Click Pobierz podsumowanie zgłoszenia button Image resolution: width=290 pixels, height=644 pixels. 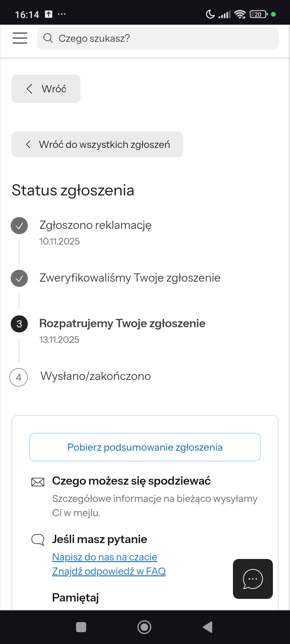pos(145,447)
